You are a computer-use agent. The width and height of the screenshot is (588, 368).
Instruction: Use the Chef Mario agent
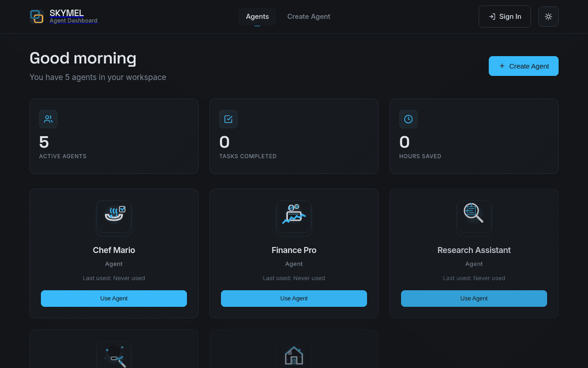(114, 299)
